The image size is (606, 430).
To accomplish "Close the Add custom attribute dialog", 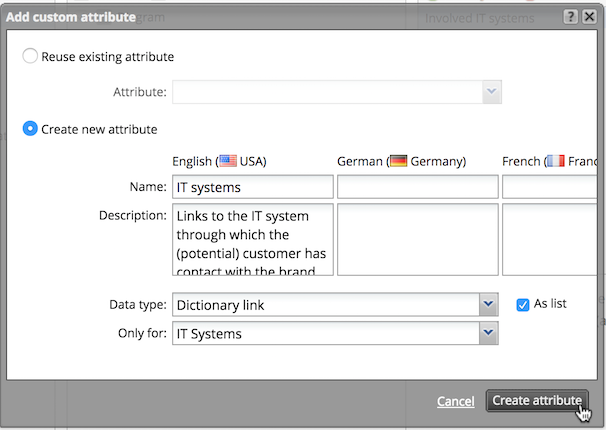I will pyautogui.click(x=589, y=17).
